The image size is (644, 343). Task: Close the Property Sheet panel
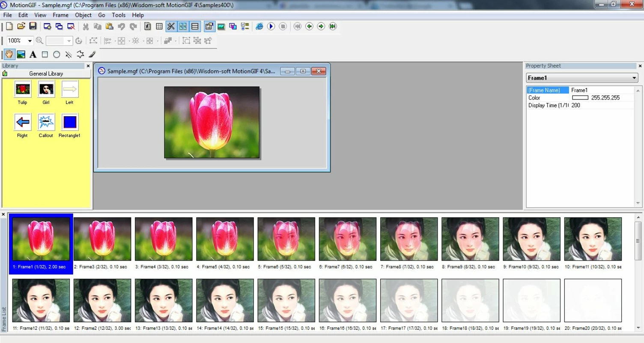[x=640, y=66]
